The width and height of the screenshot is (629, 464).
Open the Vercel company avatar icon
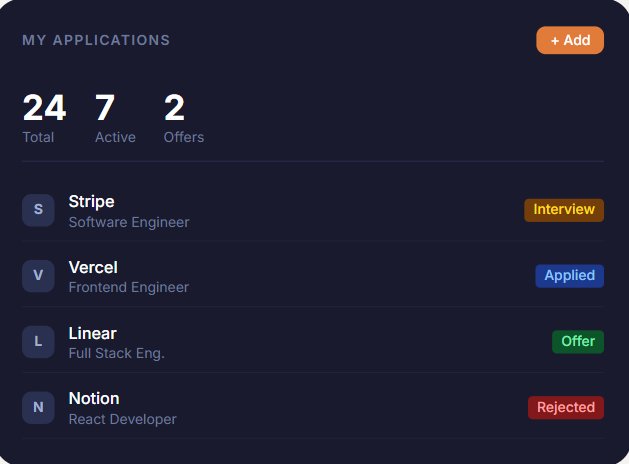pos(38,276)
